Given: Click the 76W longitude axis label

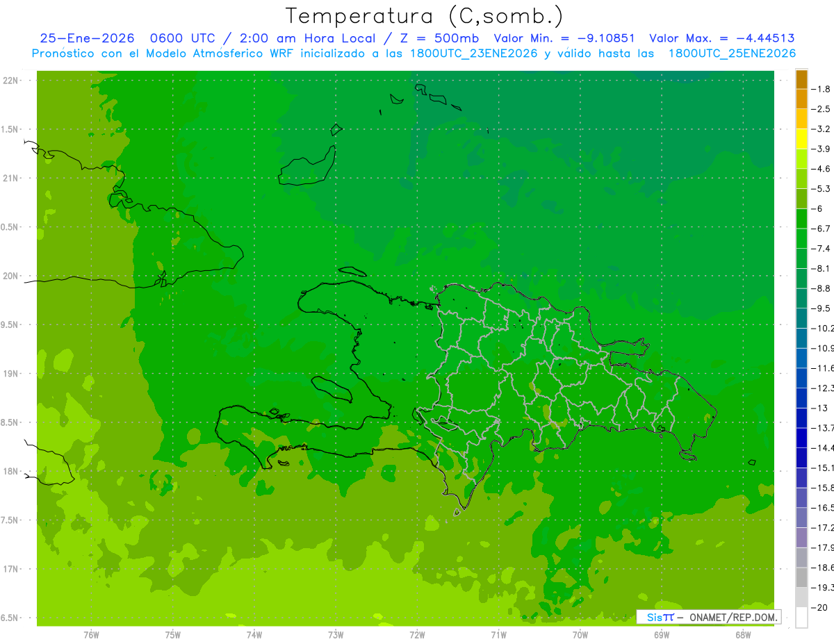Looking at the screenshot, I should pyautogui.click(x=91, y=635).
